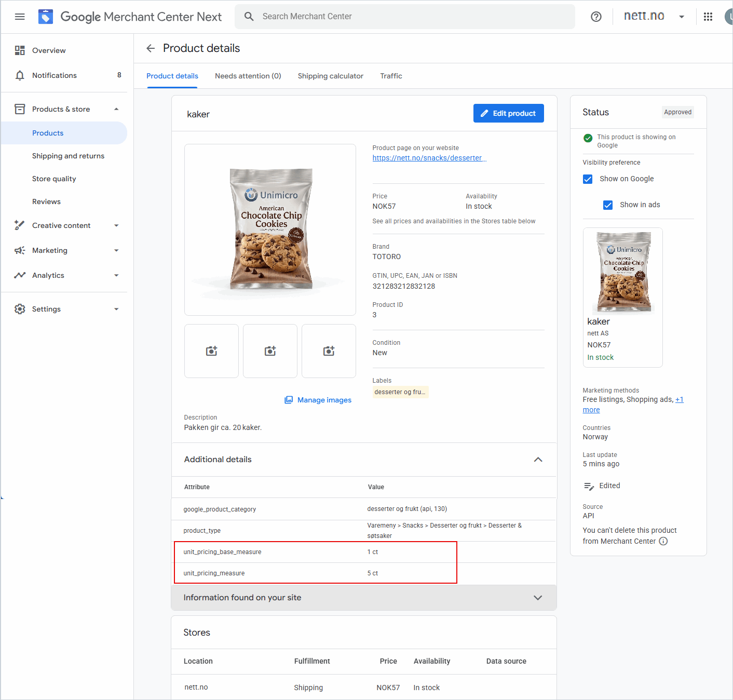Expand the Creative content section
The width and height of the screenshot is (733, 700).
click(116, 225)
